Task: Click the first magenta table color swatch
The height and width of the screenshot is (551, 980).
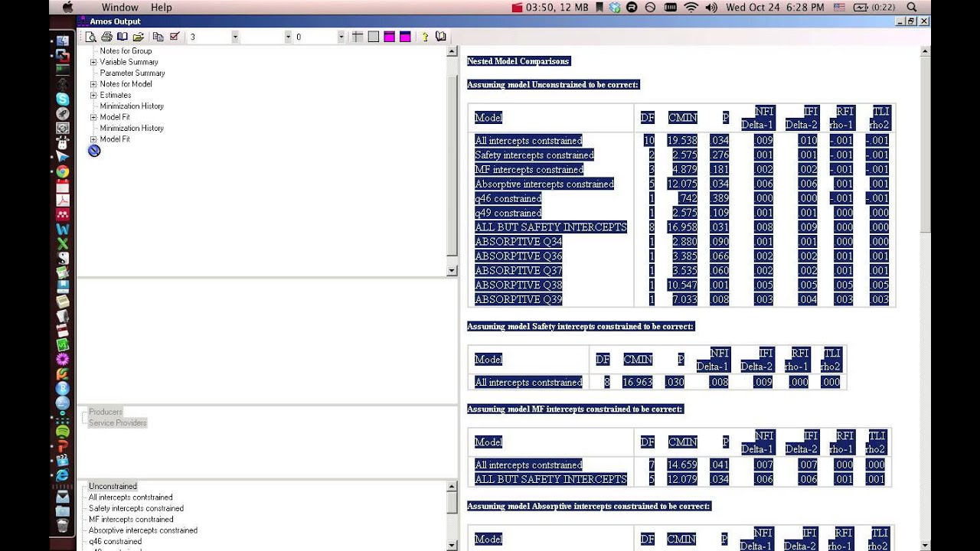Action: point(389,37)
